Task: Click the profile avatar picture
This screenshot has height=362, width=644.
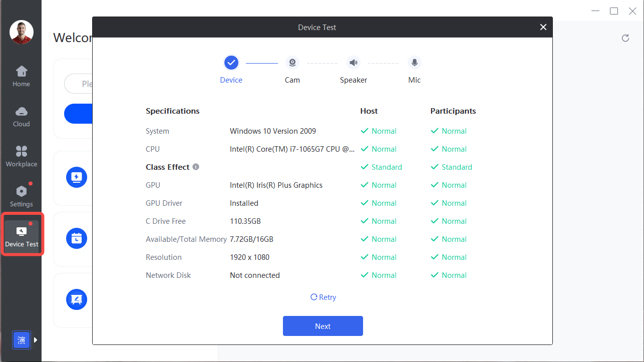Action: tap(22, 32)
